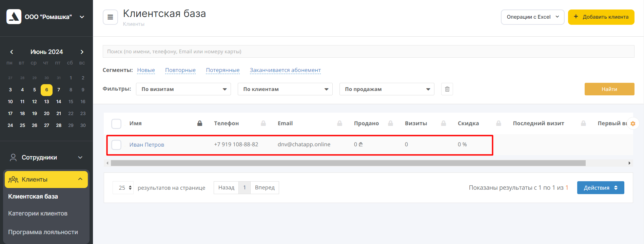Click the trash icon to clear filters
The image size is (644, 244).
pyautogui.click(x=447, y=89)
